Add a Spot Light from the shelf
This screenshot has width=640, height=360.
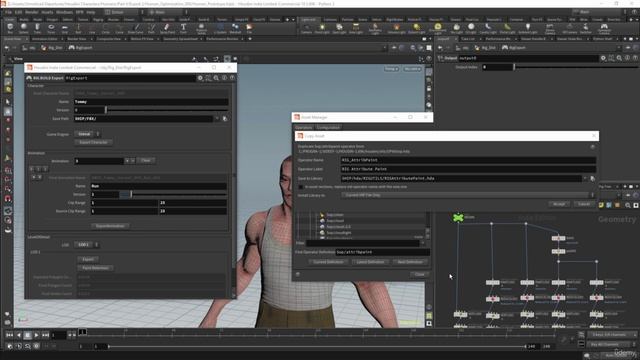point(339,28)
